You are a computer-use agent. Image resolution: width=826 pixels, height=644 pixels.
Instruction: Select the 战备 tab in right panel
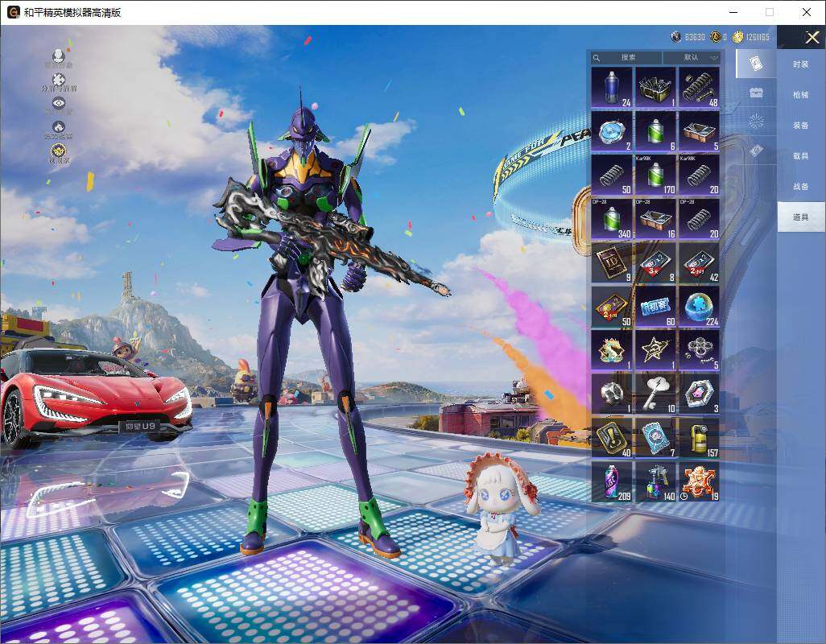(x=800, y=188)
